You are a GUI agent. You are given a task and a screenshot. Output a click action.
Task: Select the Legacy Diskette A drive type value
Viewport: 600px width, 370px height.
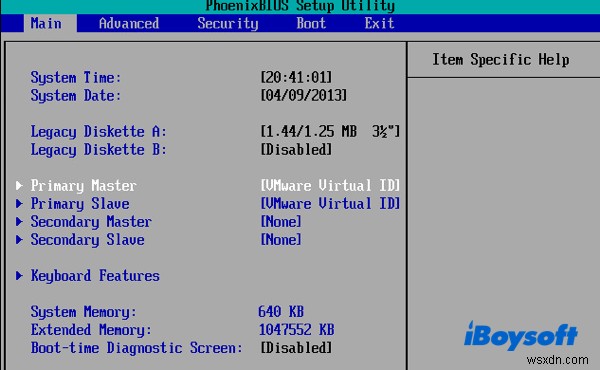330,132
